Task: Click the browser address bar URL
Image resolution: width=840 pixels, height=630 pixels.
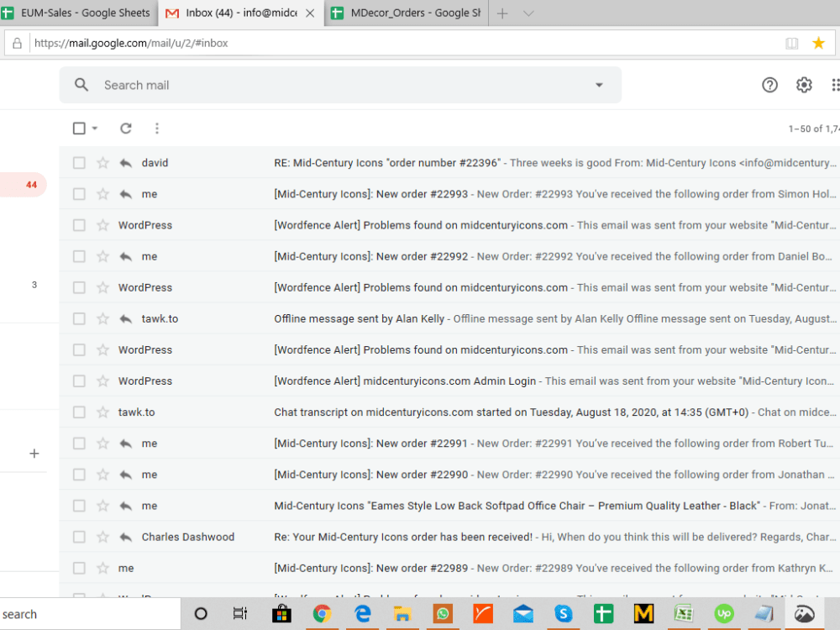Action: tap(131, 43)
